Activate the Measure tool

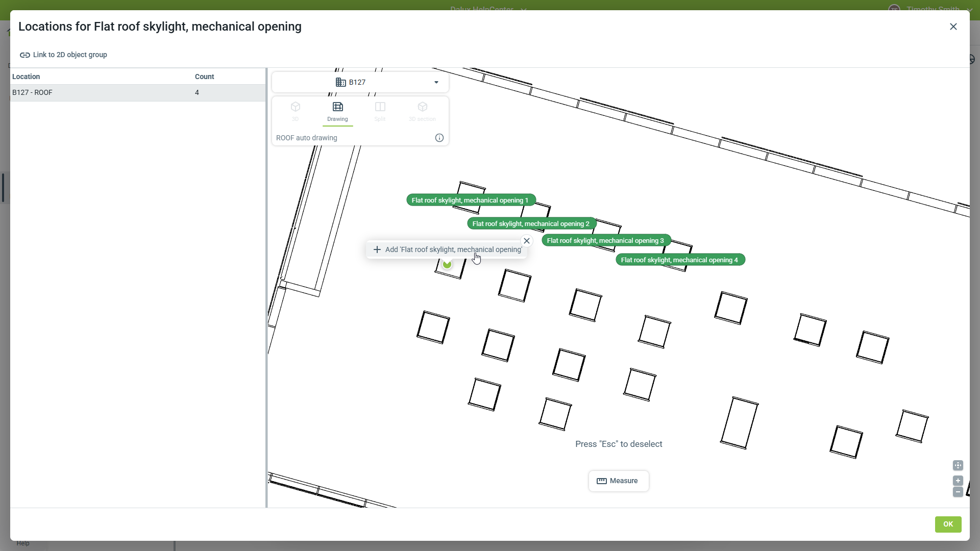(x=618, y=481)
